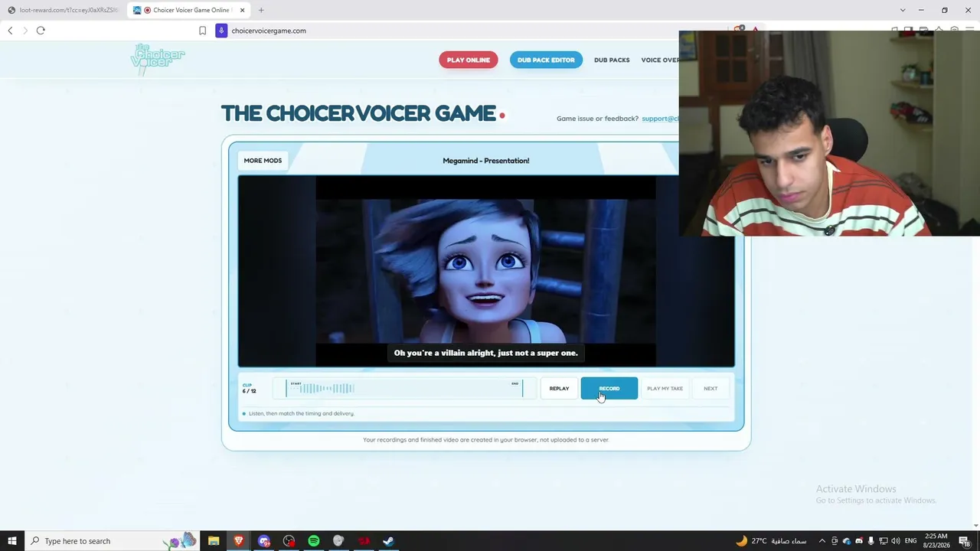Open Discord from the taskbar
This screenshot has width=980, height=551.
264,541
